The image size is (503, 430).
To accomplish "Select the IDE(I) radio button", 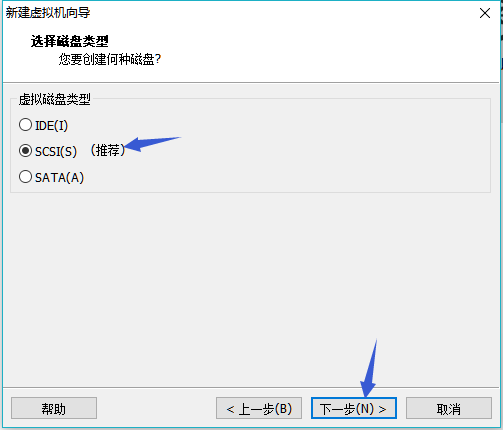I will tap(25, 125).
